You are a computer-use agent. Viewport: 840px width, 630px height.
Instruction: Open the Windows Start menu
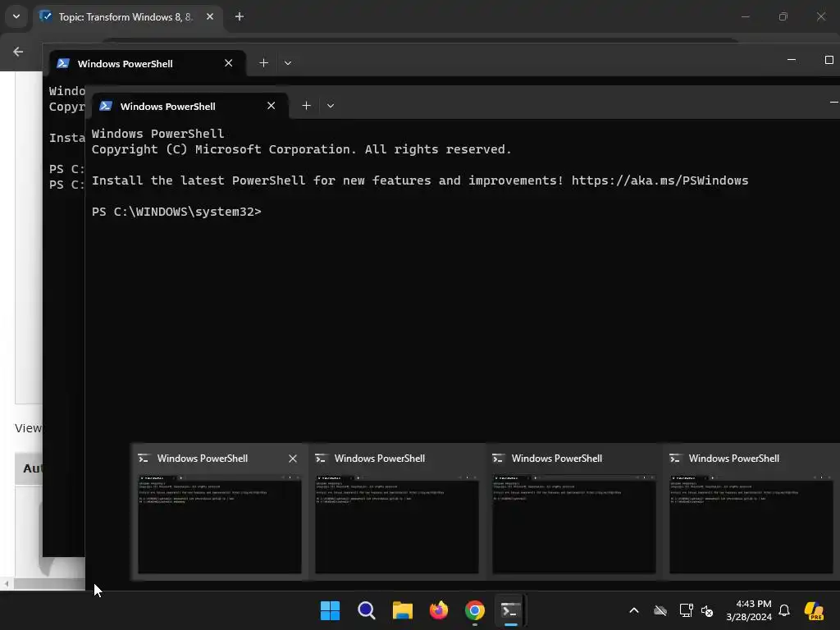point(330,610)
